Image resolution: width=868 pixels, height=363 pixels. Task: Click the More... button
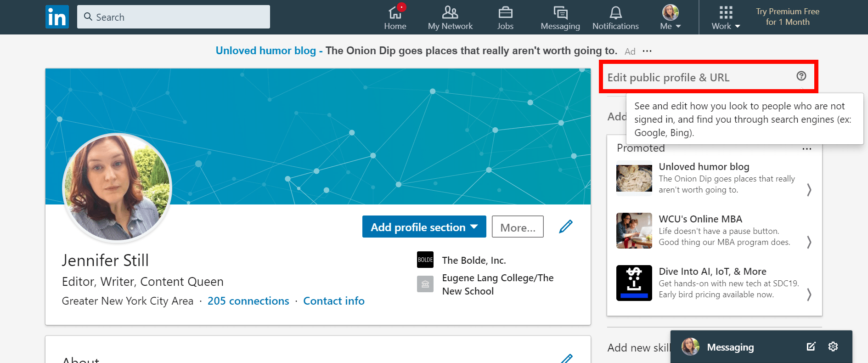click(518, 227)
